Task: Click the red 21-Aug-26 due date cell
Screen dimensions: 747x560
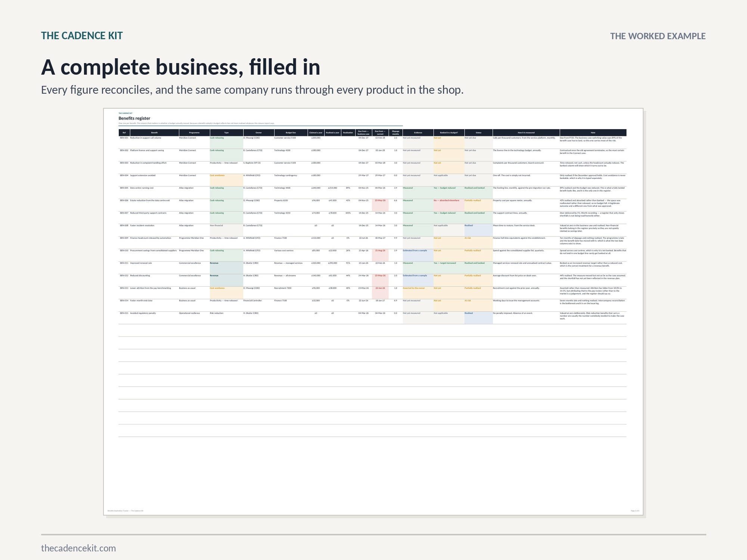Action: click(380, 255)
